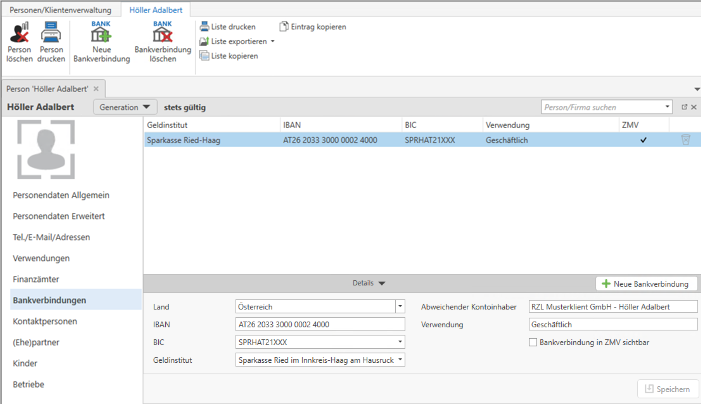Open the Generation dropdown
The height and width of the screenshot is (404, 701).
(125, 106)
